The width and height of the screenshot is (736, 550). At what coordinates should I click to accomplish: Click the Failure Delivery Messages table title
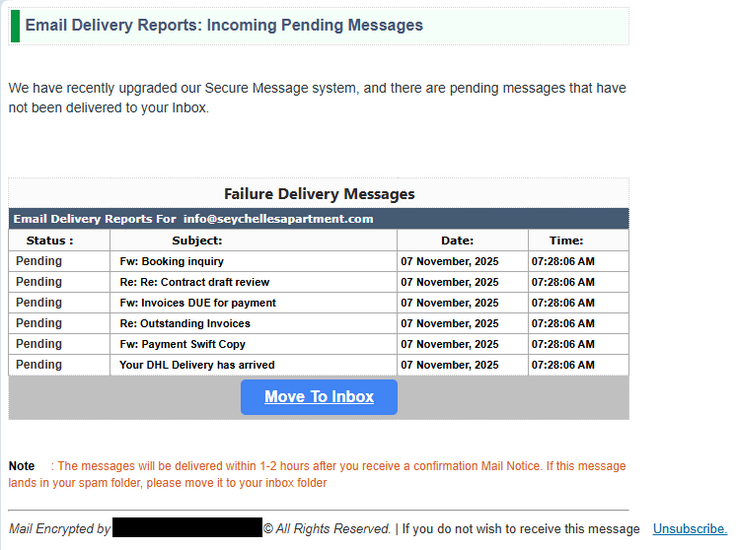pos(319,194)
